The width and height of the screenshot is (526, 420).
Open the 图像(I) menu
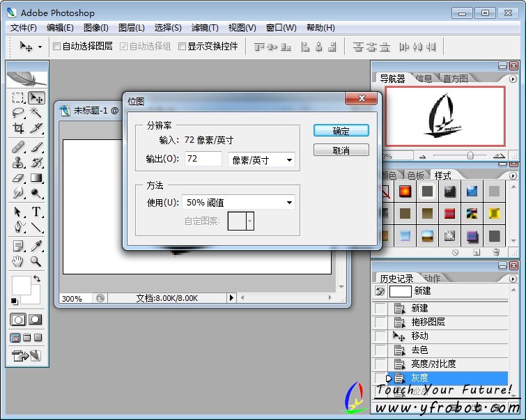coord(96,27)
